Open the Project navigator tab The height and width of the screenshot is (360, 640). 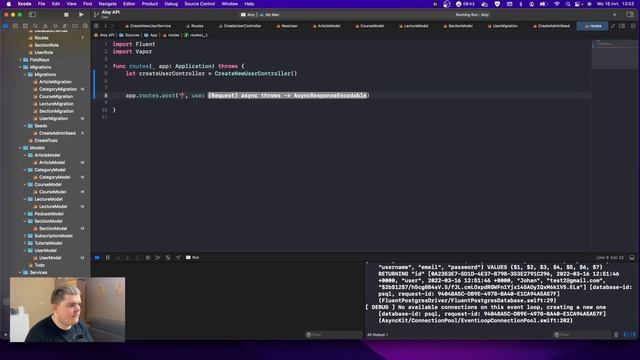[6, 26]
